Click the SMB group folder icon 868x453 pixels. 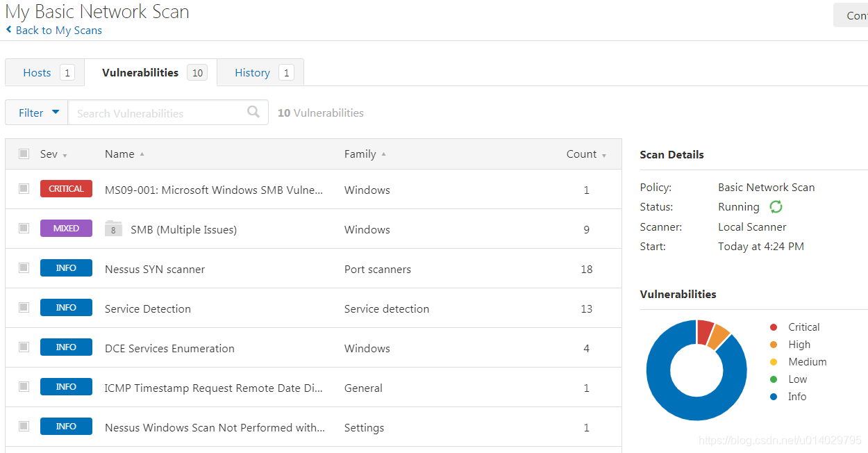[x=113, y=229]
